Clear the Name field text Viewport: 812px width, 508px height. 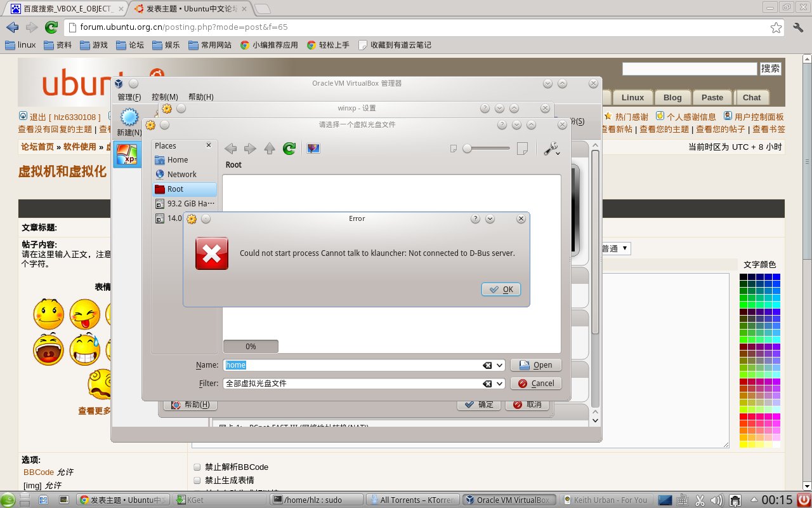click(487, 365)
